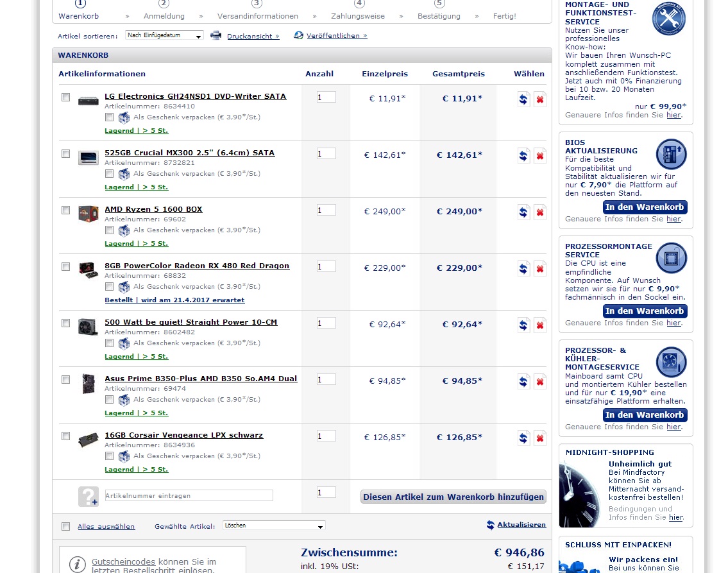Tick the AMD Ryzen 5 row checkbox
Image resolution: width=728 pixels, height=573 pixels.
pyautogui.click(x=66, y=210)
